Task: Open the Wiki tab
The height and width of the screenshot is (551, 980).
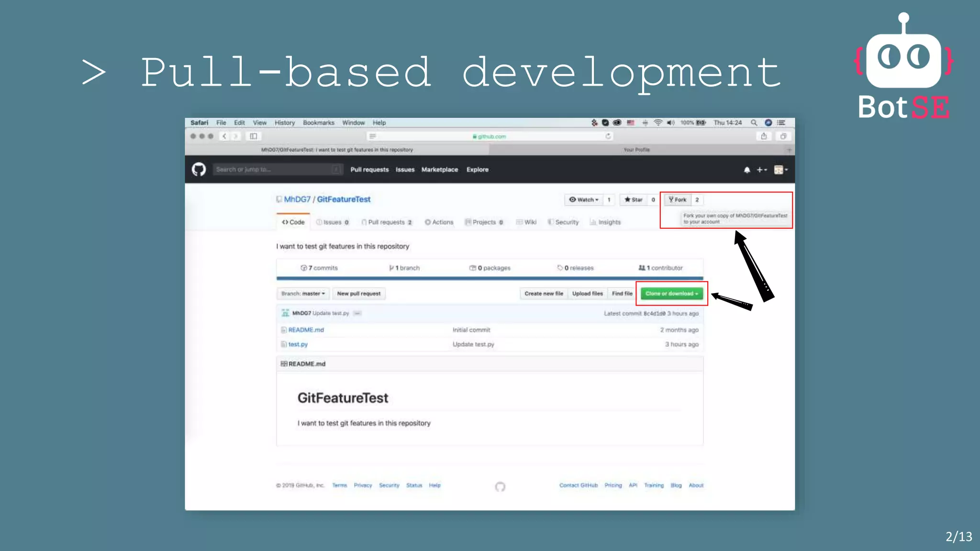Action: point(526,222)
